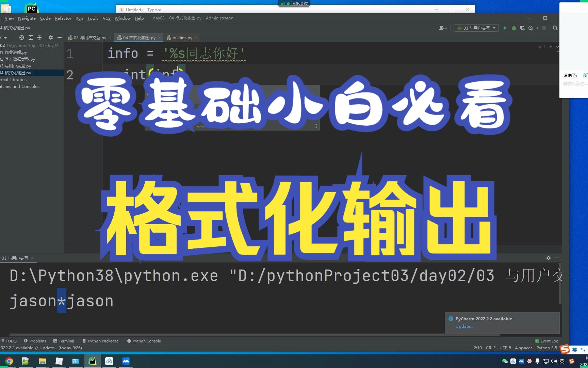
Task: Click the WeChat tray icon
Action: coord(505,361)
